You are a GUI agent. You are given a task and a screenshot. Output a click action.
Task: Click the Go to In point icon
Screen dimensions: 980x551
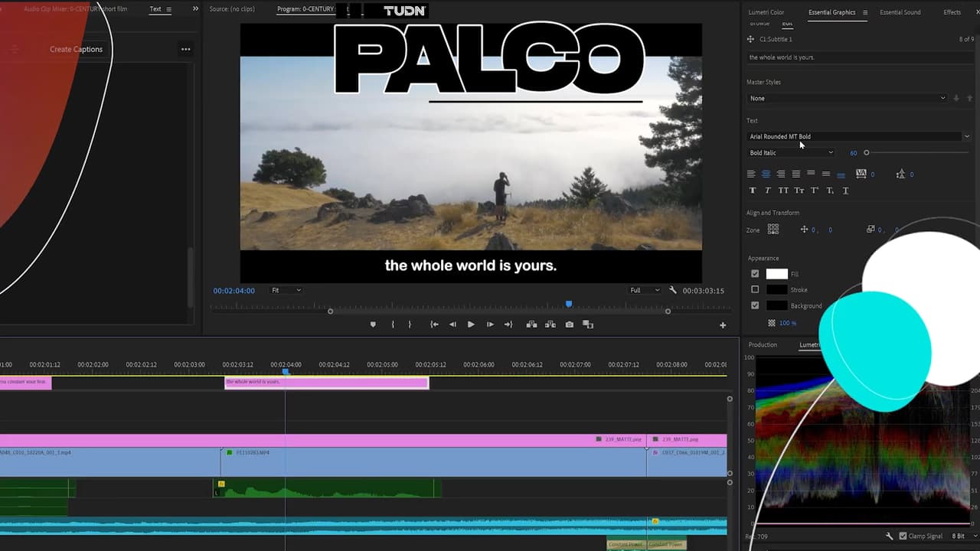(x=434, y=324)
